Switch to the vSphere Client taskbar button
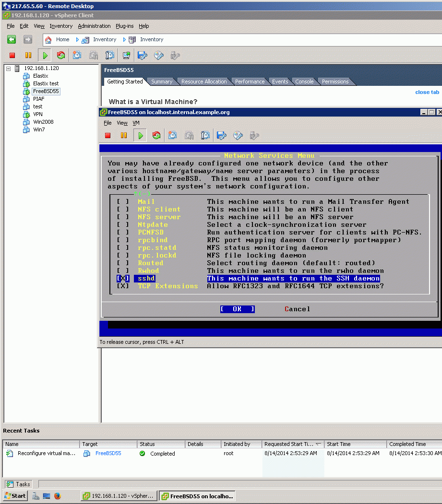Screen dimensions: 442x504 pyautogui.click(x=119, y=496)
